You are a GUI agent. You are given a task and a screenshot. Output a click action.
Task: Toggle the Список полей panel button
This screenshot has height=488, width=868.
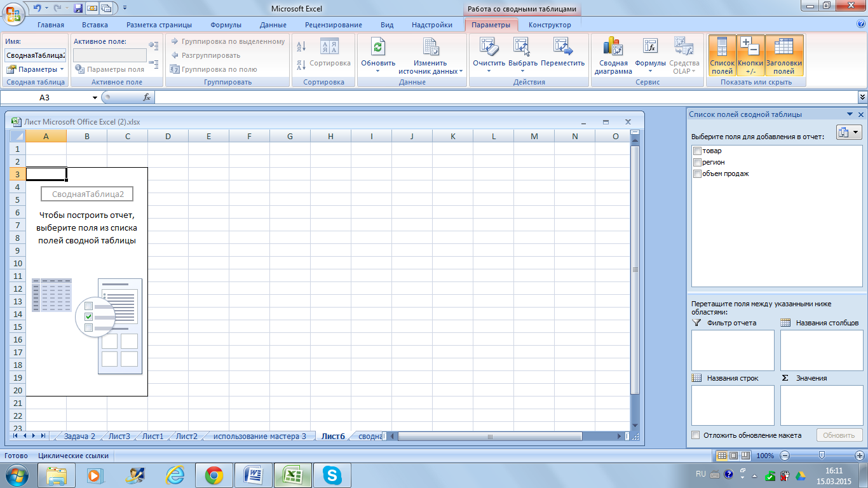click(722, 56)
